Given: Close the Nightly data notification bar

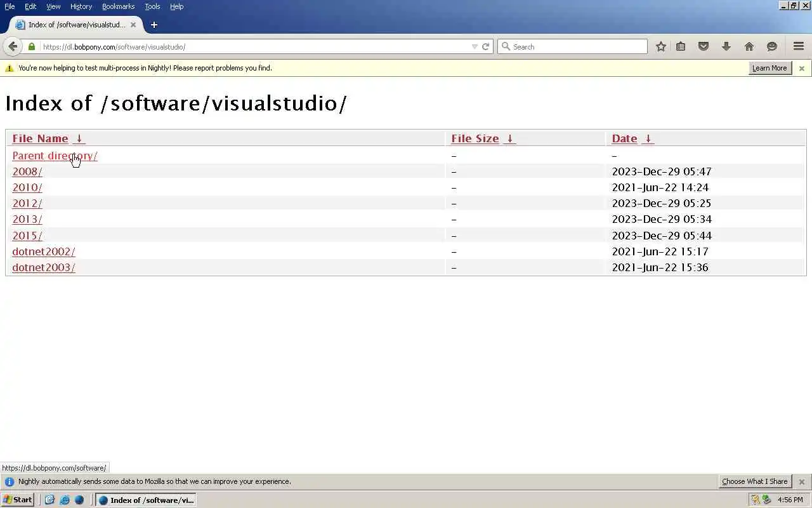Looking at the screenshot, I should tap(801, 481).
